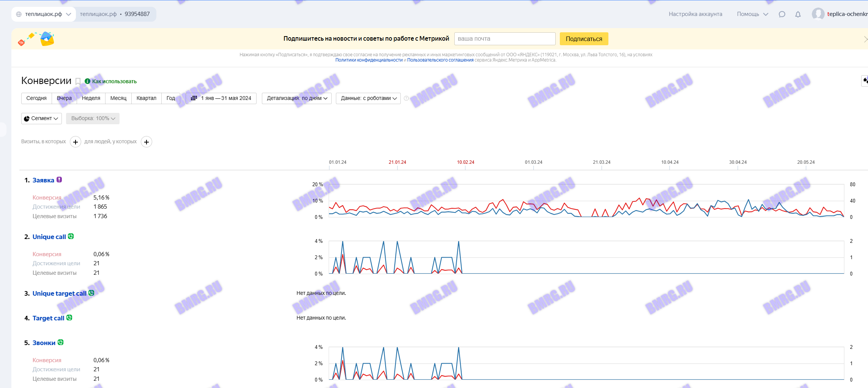Viewport: 868px width, 388px height.
Task: Click the 10.02.24 timeline date marker
Action: [x=465, y=162]
